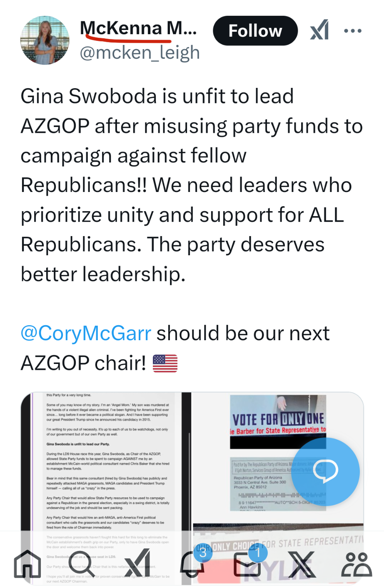The image size is (384, 588).
Task: Open McKenna's profile avatar
Action: [45, 40]
